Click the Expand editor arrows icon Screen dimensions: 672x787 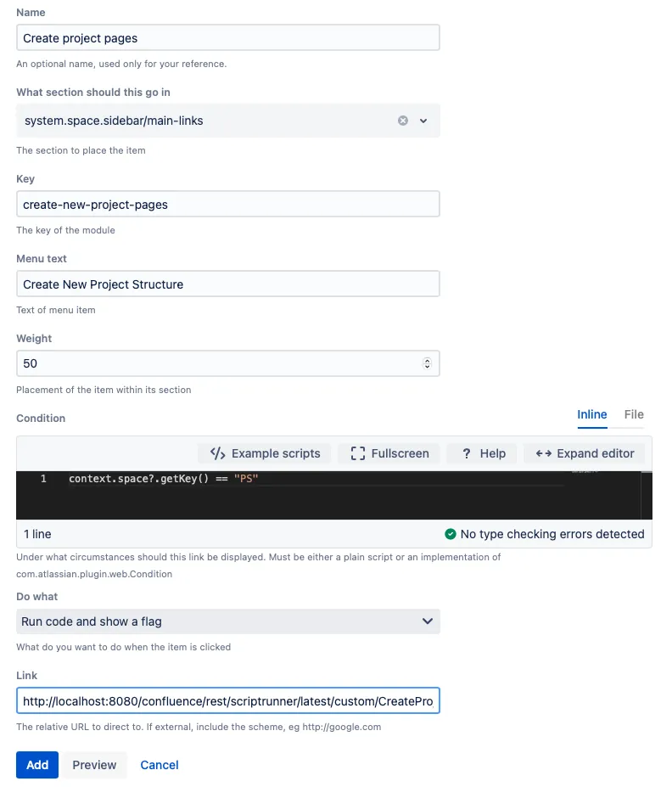pos(544,453)
